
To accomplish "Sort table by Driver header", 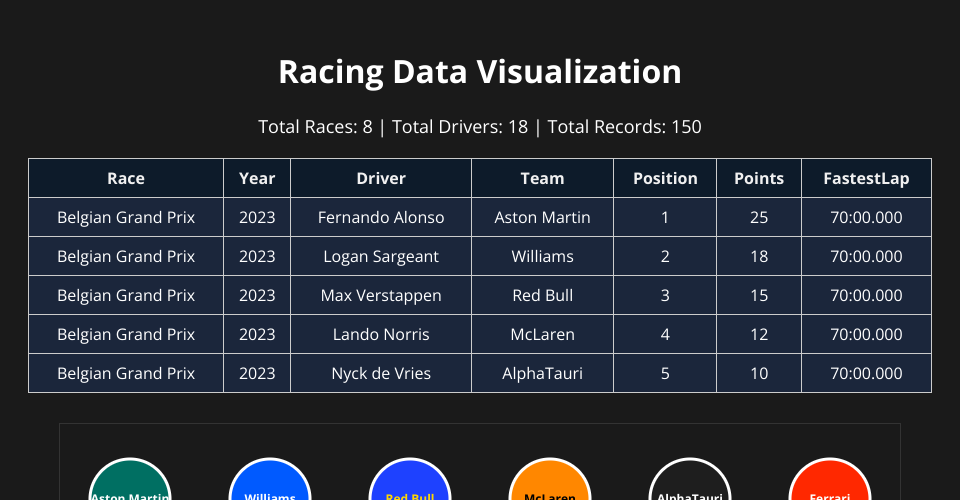I will [381, 178].
